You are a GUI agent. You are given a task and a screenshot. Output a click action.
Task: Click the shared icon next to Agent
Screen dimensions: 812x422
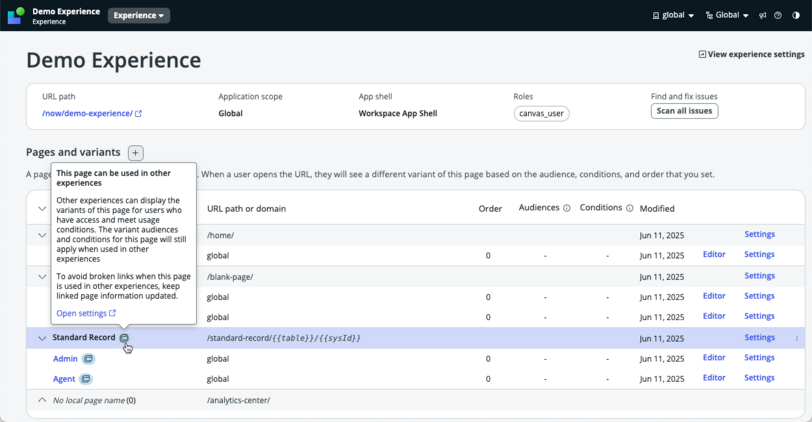point(86,379)
